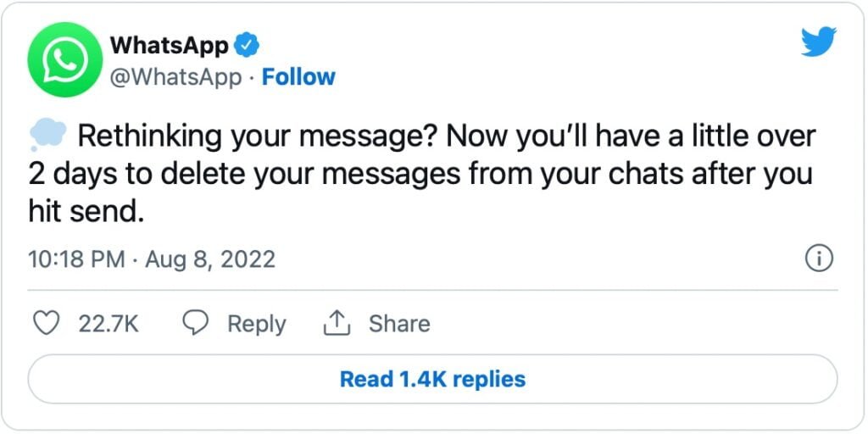Click the WhatsApp display name
This screenshot has height=434, width=868.
coord(170,44)
